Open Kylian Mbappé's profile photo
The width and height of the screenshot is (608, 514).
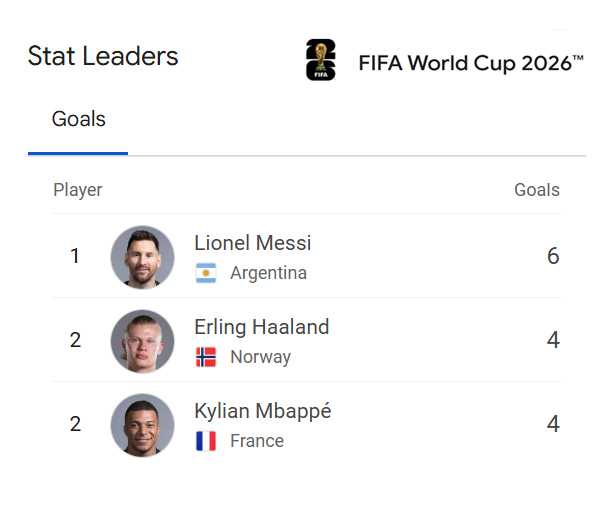[x=142, y=425]
